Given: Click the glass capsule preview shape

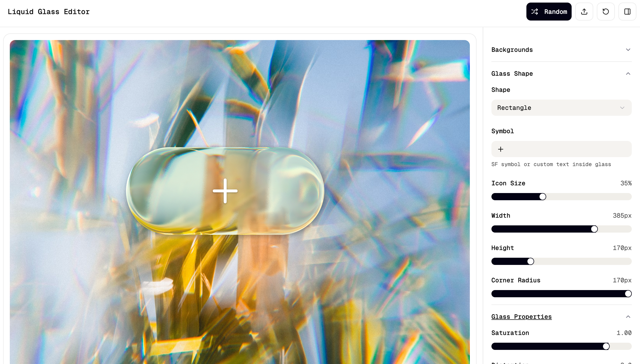Looking at the screenshot, I should click(x=225, y=191).
